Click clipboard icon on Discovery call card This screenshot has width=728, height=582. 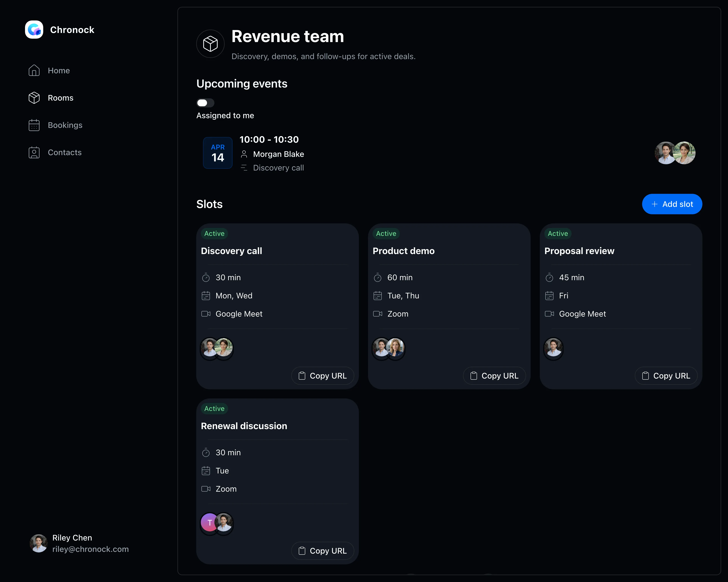pyautogui.click(x=302, y=376)
